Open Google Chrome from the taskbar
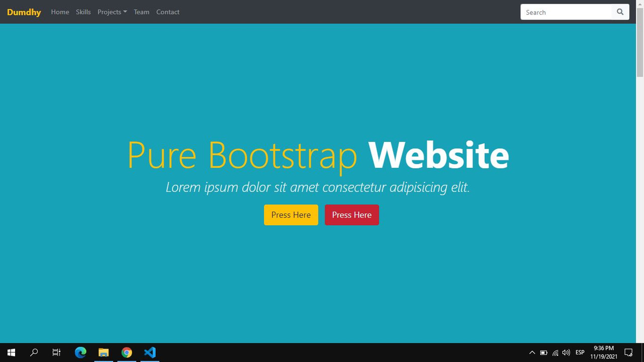The width and height of the screenshot is (644, 362). (126, 352)
